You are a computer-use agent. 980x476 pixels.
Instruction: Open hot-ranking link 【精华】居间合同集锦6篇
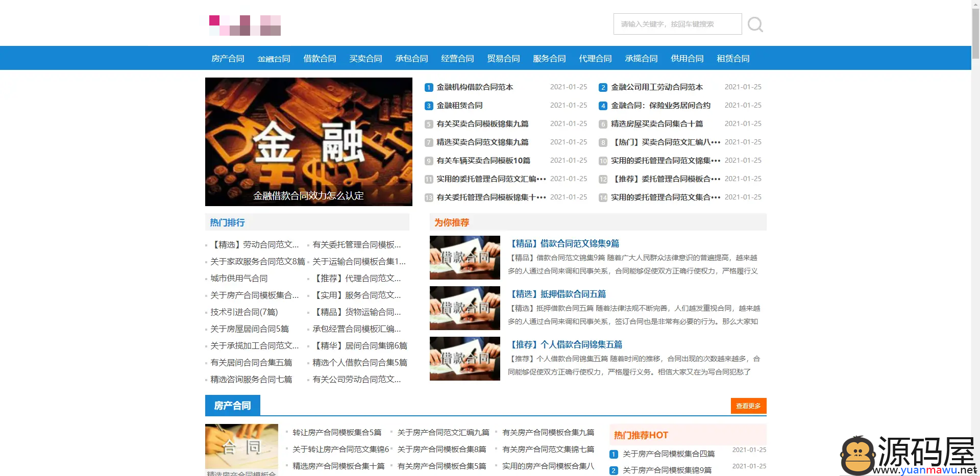pyautogui.click(x=360, y=346)
